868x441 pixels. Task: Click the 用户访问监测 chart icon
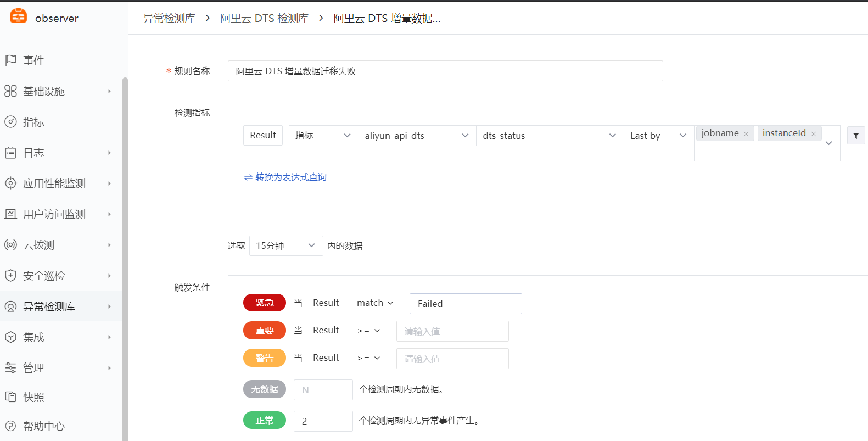(10, 214)
